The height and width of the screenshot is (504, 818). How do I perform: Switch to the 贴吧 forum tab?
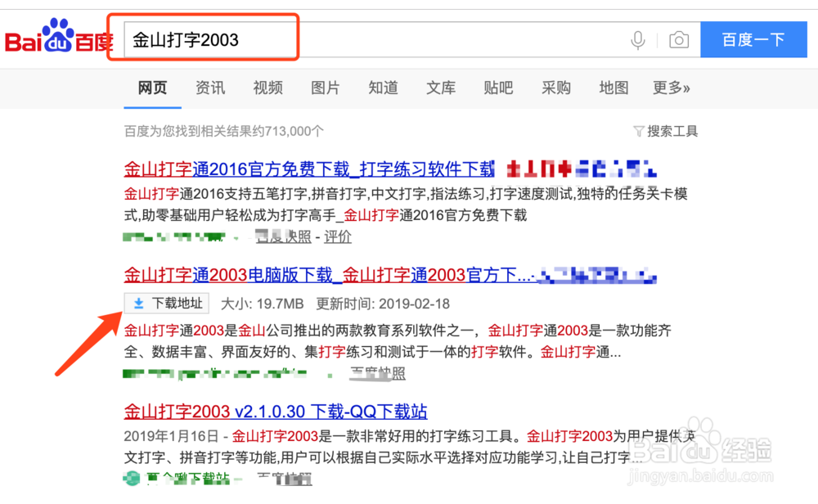click(498, 88)
